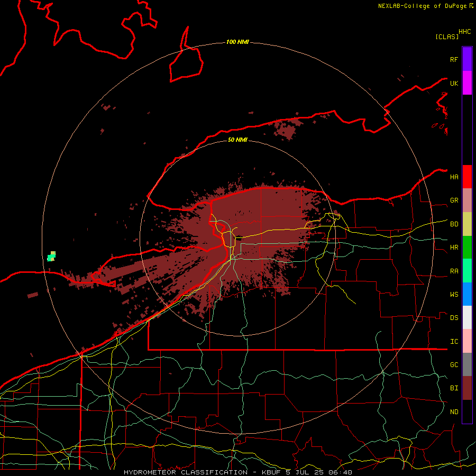This screenshot has height=476, width=476.
Task: Click the NEXLAB-College of DuPage credit text
Action: [x=422, y=6]
